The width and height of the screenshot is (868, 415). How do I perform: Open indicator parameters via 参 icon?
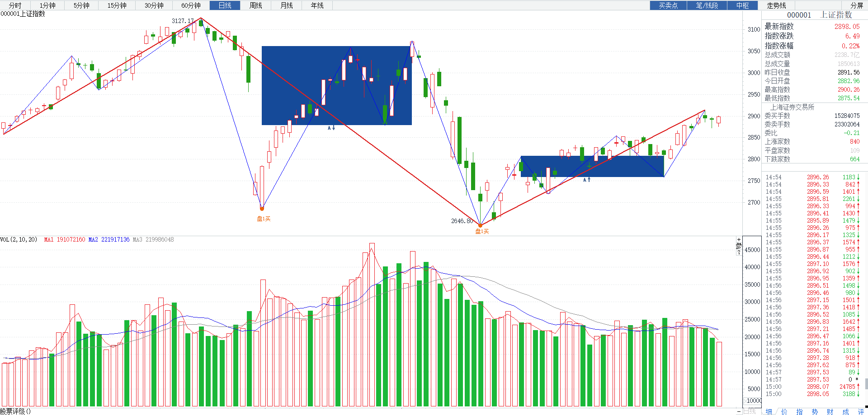[x=739, y=246]
